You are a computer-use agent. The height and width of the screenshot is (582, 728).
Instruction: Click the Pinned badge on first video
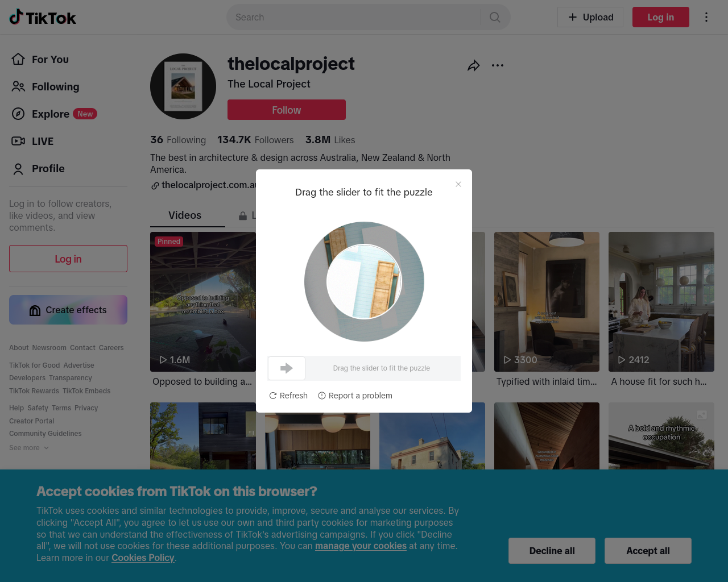(169, 242)
